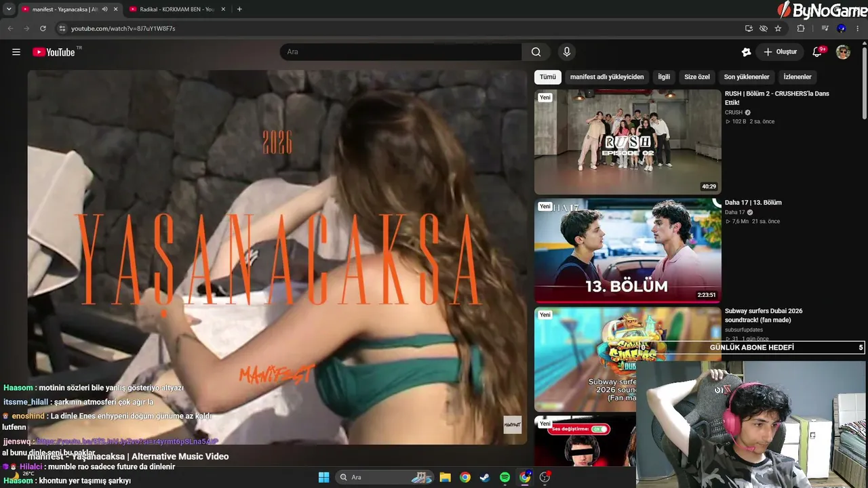868x488 pixels.
Task: Reload the page in Chrome
Action: click(43, 28)
